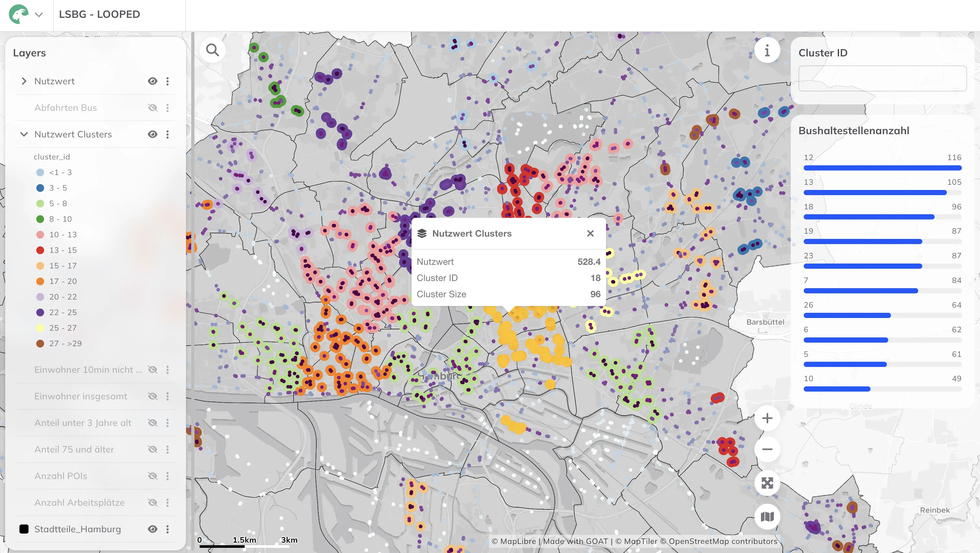Enter fullscreen map view

(x=767, y=483)
